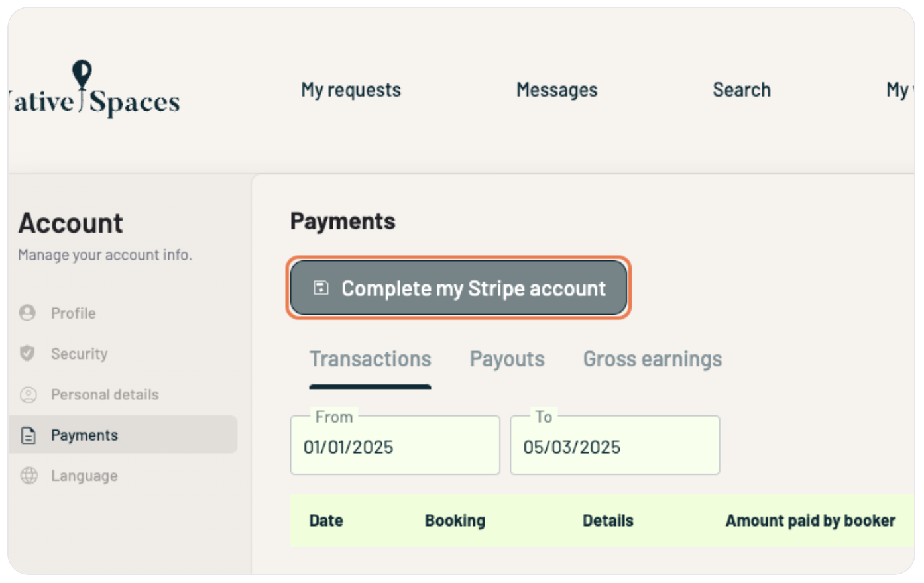Click the Language globe icon
The width and height of the screenshot is (924, 583).
click(29, 476)
